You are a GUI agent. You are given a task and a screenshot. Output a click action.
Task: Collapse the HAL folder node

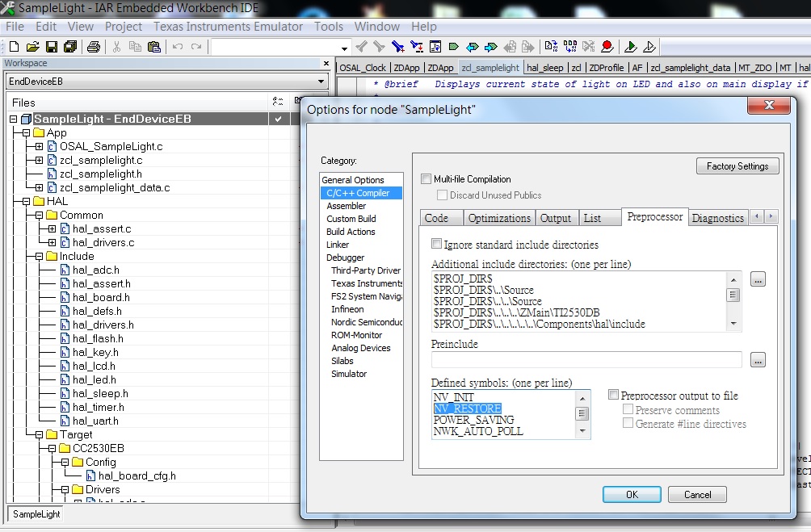coord(26,202)
